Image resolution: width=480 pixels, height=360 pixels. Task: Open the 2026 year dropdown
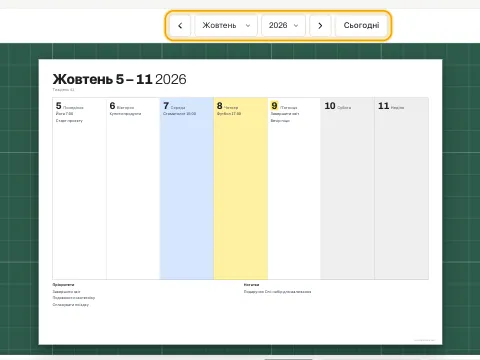pyautogui.click(x=283, y=25)
